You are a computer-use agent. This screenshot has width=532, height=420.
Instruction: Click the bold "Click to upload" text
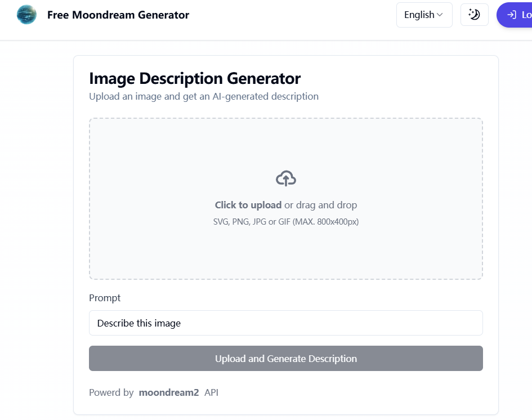(x=248, y=205)
